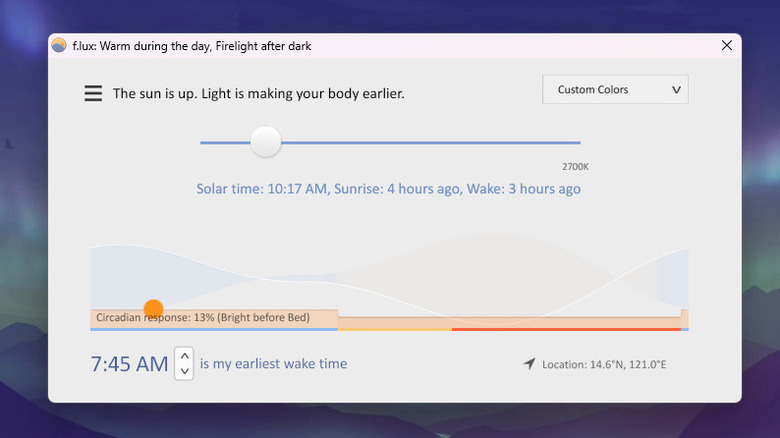780x438 pixels.
Task: Open the Custom Colors dropdown
Action: pyautogui.click(x=615, y=90)
